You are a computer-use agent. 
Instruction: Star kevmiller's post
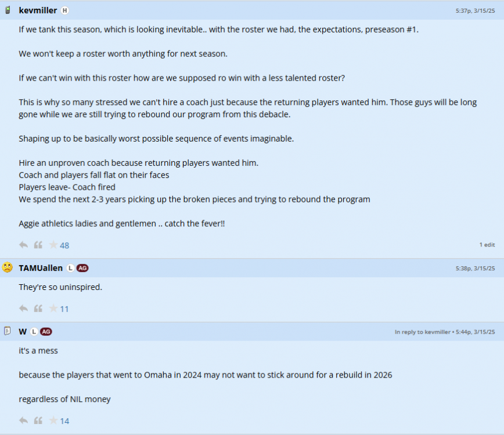pos(53,245)
